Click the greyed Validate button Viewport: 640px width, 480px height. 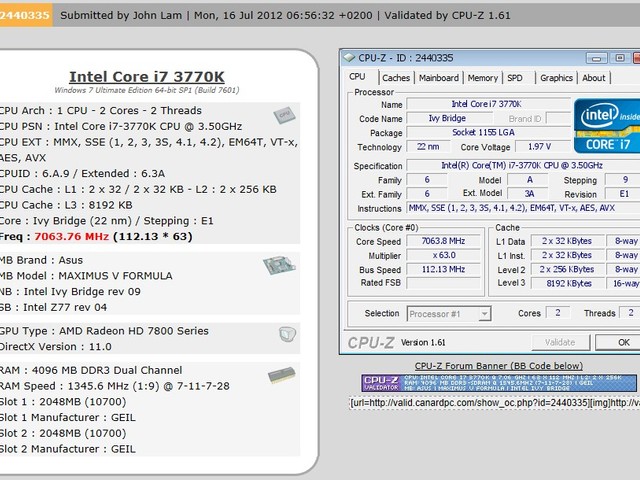(x=560, y=342)
